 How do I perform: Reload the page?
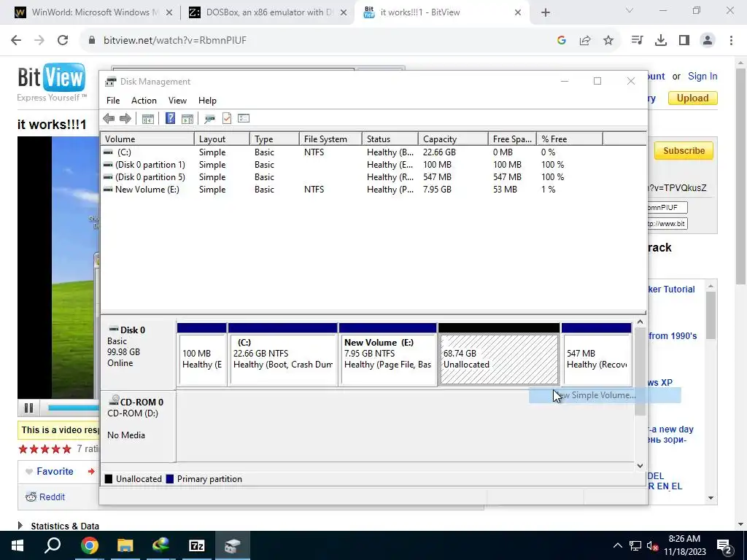pyautogui.click(x=63, y=41)
